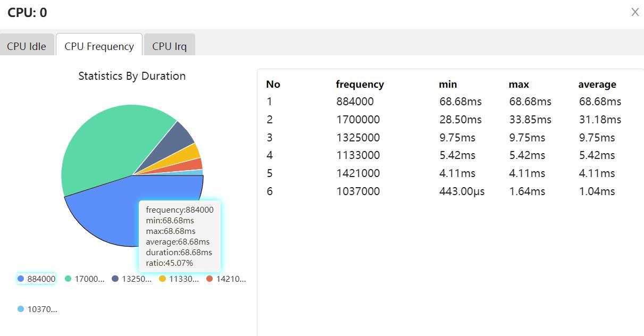This screenshot has width=644, height=336.
Task: Select the table row for frequency 1037000
Action: coord(358,191)
